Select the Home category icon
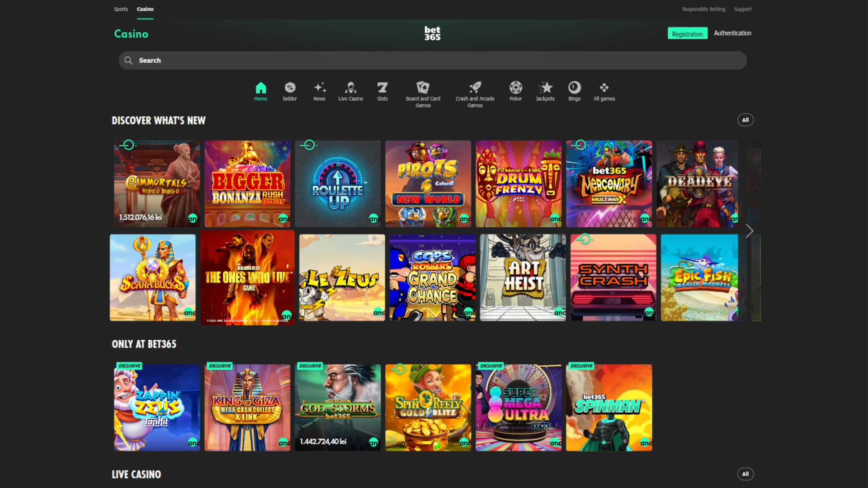Image resolution: width=868 pixels, height=488 pixels. pyautogui.click(x=260, y=91)
